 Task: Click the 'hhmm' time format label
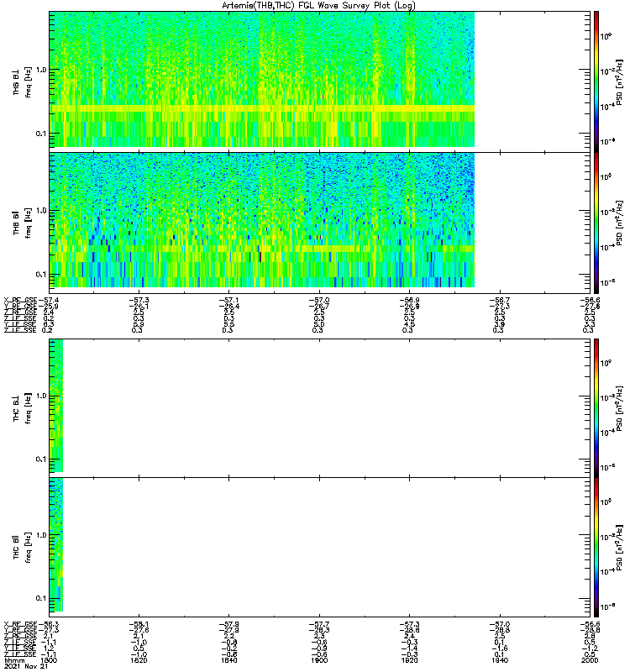[x=15, y=660]
